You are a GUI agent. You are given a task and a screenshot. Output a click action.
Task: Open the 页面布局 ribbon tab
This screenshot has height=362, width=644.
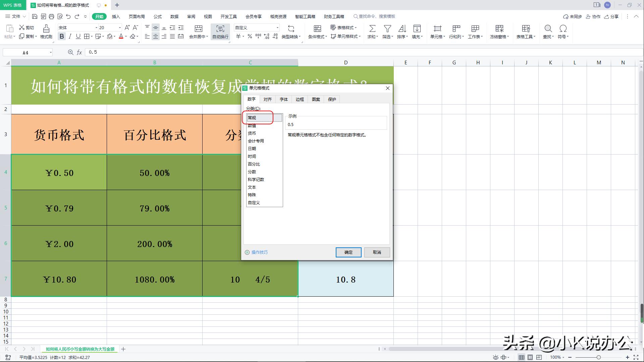137,16
